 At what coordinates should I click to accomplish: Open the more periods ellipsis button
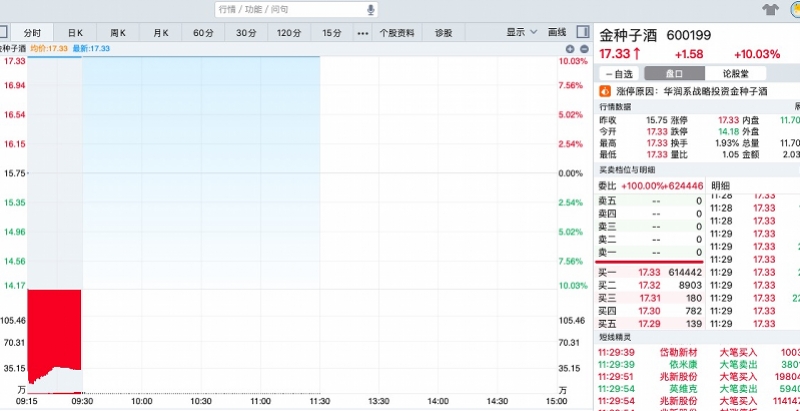click(x=363, y=33)
